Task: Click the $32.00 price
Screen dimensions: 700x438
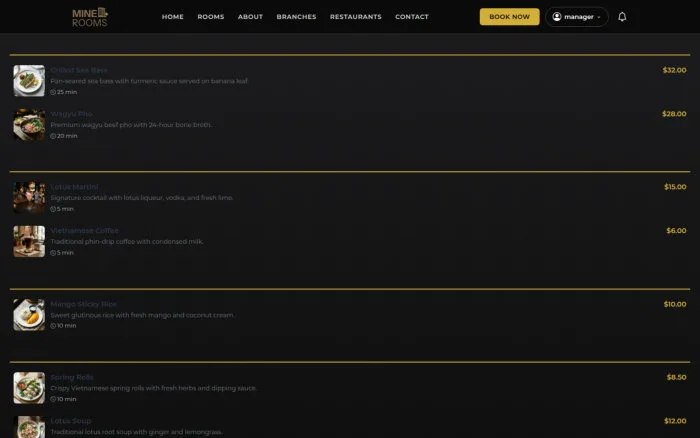Action: [675, 70]
